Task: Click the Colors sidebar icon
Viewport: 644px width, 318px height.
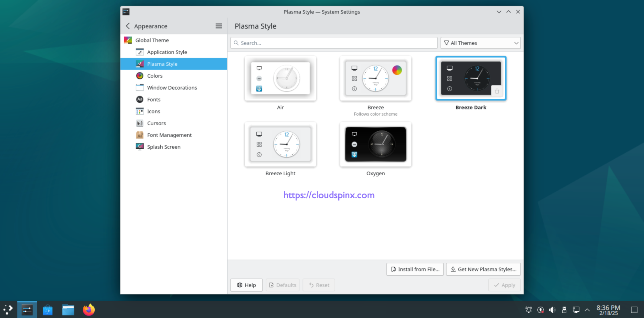Action: pos(140,75)
